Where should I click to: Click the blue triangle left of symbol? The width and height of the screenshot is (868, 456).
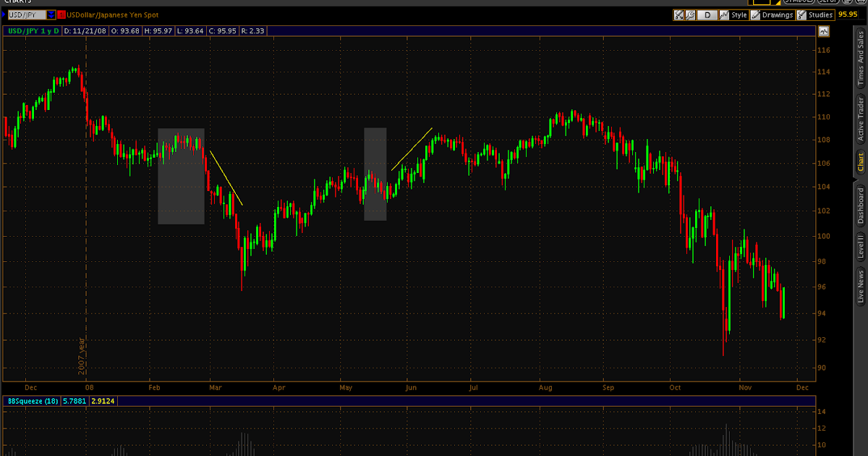3,14
